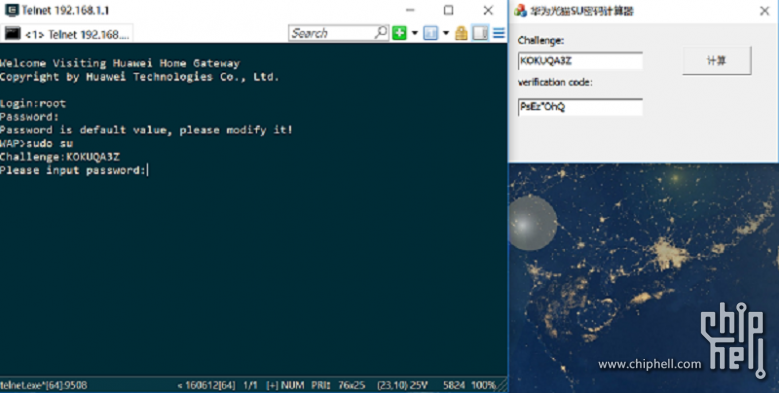Click the active console list icon
This screenshot has width=779, height=393.
430,33
